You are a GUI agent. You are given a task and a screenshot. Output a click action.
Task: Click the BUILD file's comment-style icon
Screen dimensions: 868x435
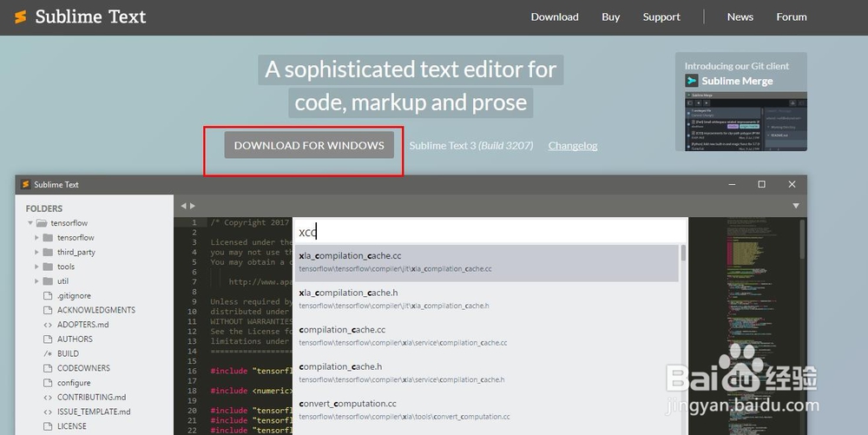click(x=48, y=353)
